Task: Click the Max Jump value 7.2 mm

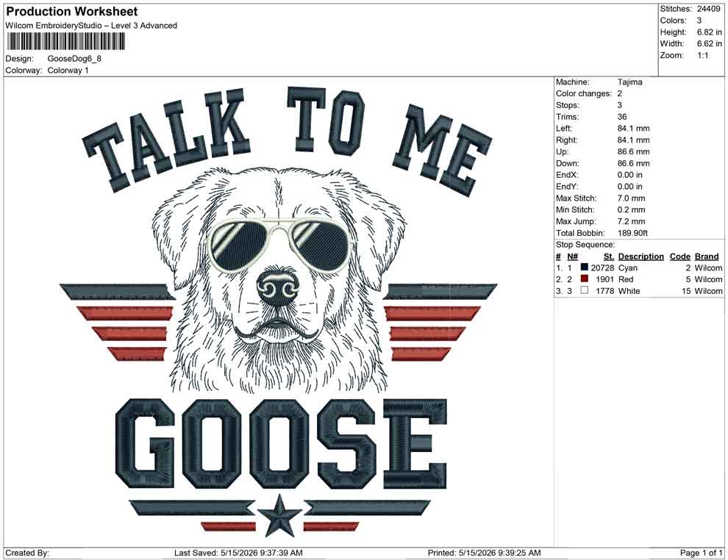Action: 631,221
